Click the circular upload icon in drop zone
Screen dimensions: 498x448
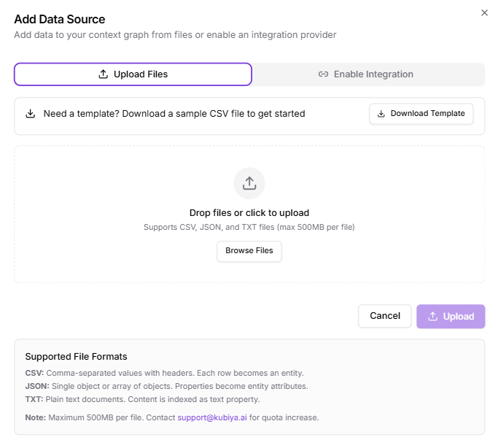[249, 183]
